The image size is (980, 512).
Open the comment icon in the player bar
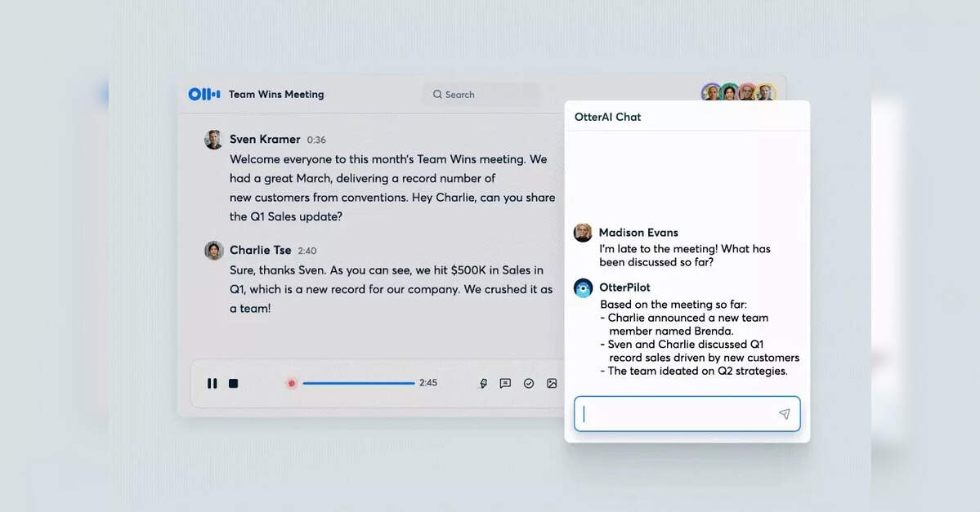506,383
